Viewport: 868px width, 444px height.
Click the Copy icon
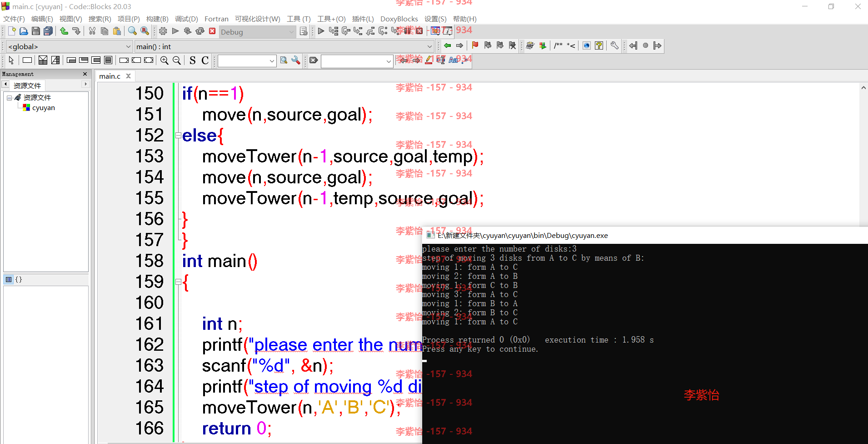[105, 31]
